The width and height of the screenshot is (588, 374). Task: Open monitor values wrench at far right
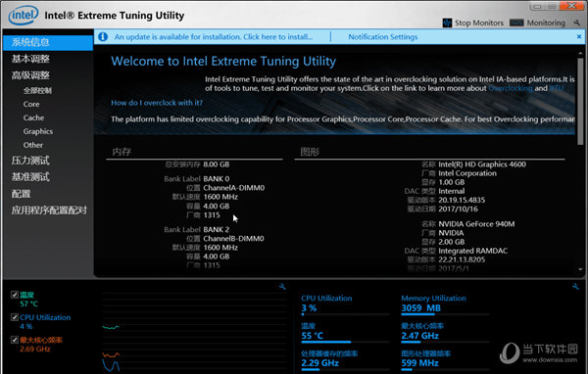click(x=575, y=287)
